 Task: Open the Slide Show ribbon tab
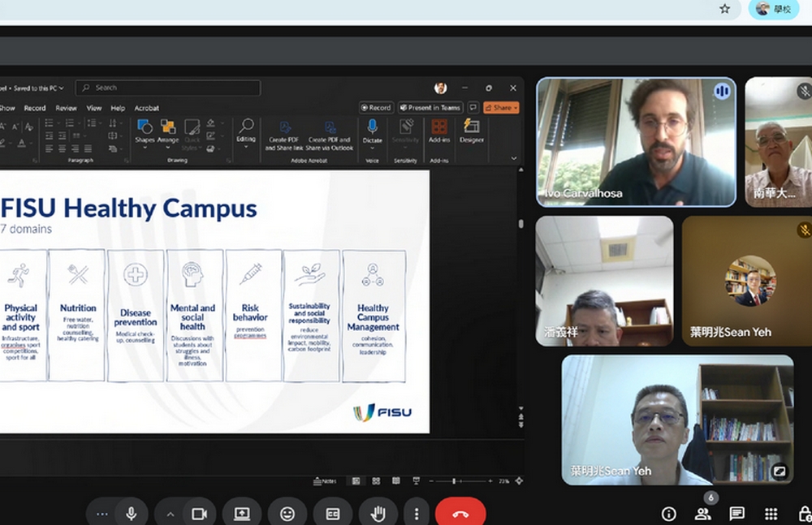[x=7, y=108]
